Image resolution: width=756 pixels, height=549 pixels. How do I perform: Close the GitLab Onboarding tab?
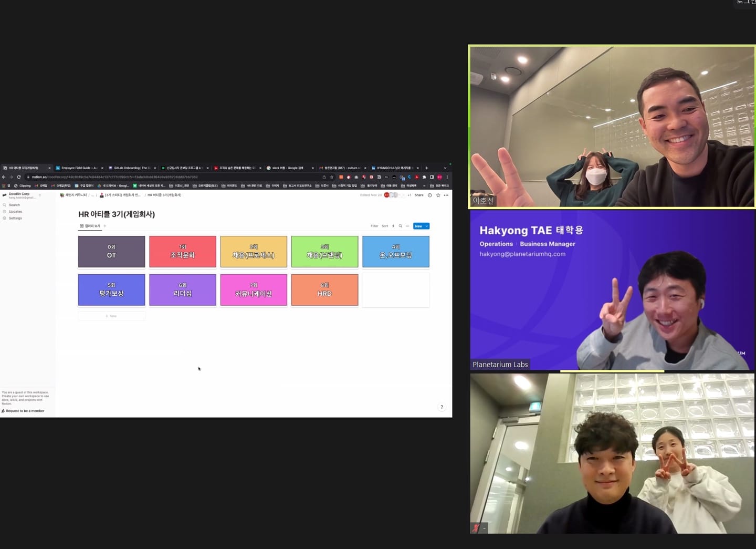pos(155,168)
